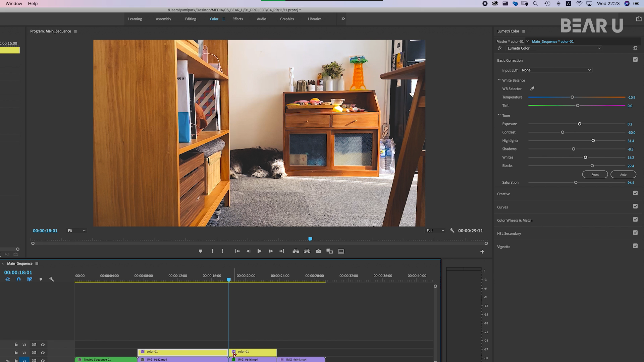This screenshot has width=644, height=362.
Task: Toggle the V2 track eye visibility
Action: [43, 353]
